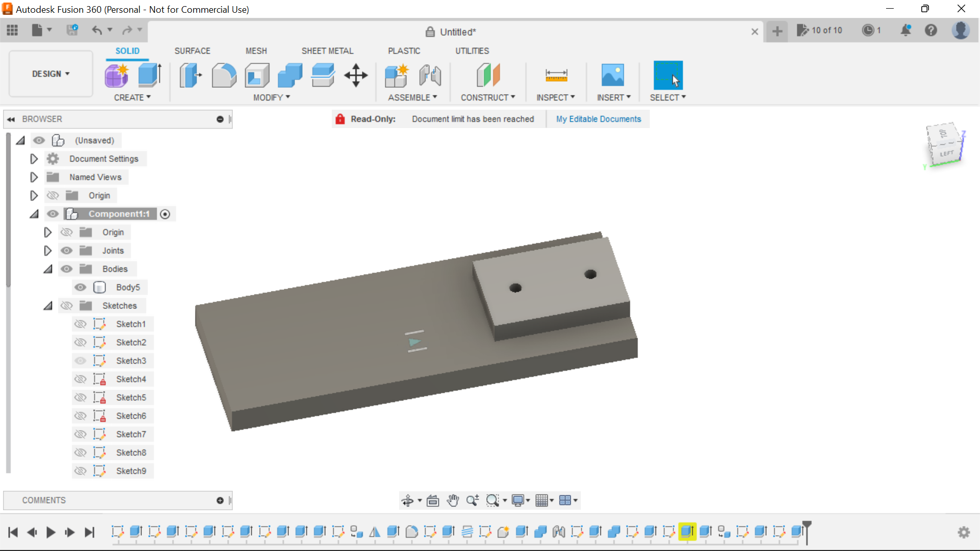Click the highlighted yellow timeline feature

click(x=687, y=532)
